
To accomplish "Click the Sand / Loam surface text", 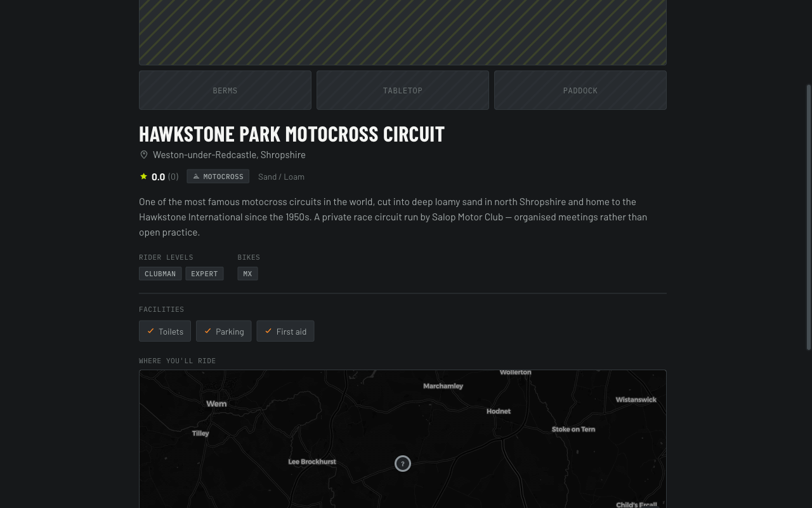I will [281, 177].
